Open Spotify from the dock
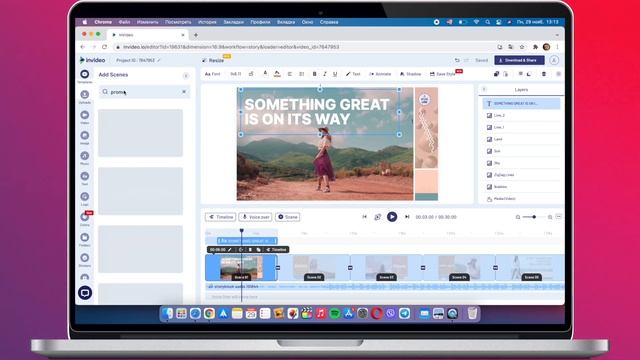640x360 pixels. pyautogui.click(x=335, y=313)
